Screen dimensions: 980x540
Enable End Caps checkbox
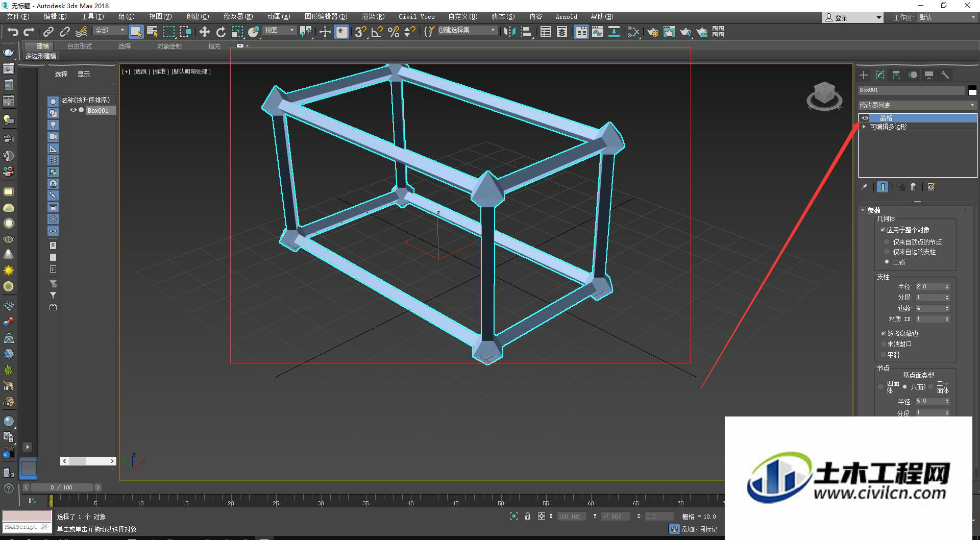[884, 344]
